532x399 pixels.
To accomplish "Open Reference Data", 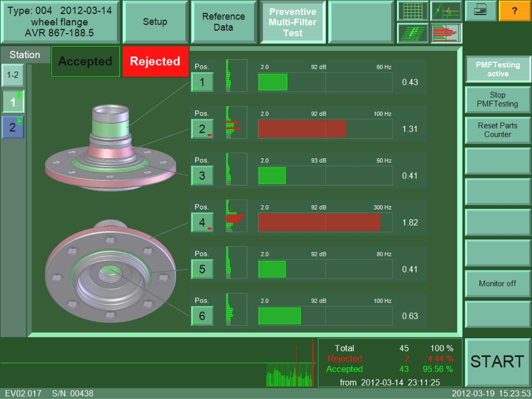I will pos(223,21).
